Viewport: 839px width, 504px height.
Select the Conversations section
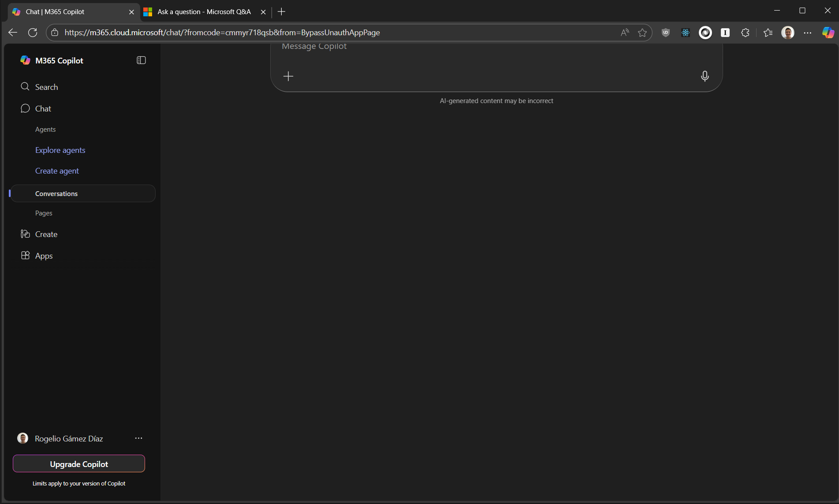tap(83, 193)
